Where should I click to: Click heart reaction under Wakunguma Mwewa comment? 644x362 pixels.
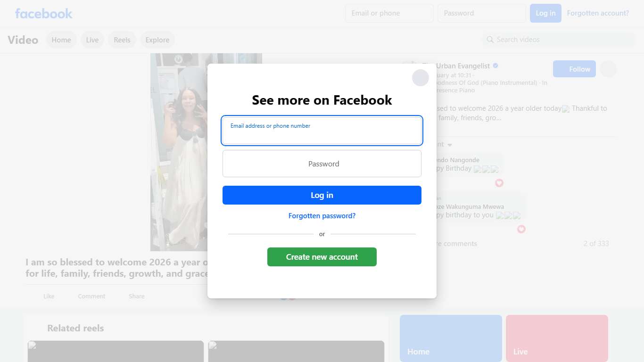point(521,229)
